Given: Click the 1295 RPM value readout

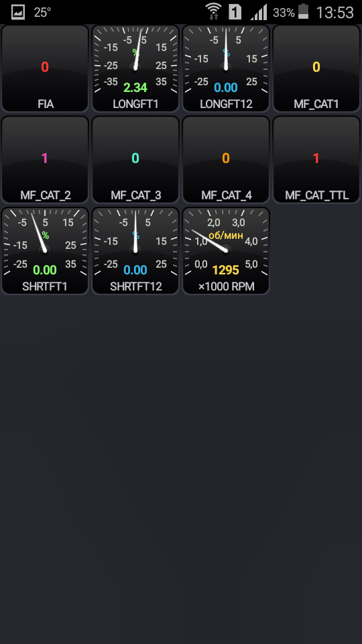Looking at the screenshot, I should (226, 270).
